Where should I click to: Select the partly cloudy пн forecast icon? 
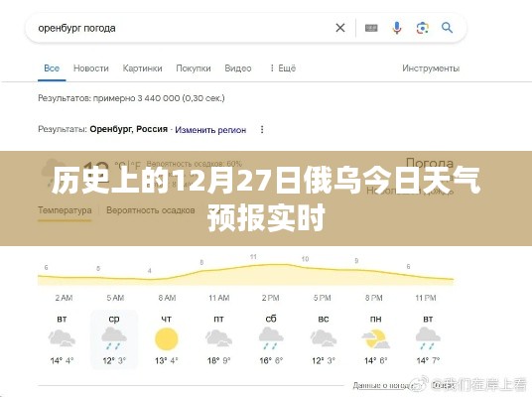(x=375, y=339)
